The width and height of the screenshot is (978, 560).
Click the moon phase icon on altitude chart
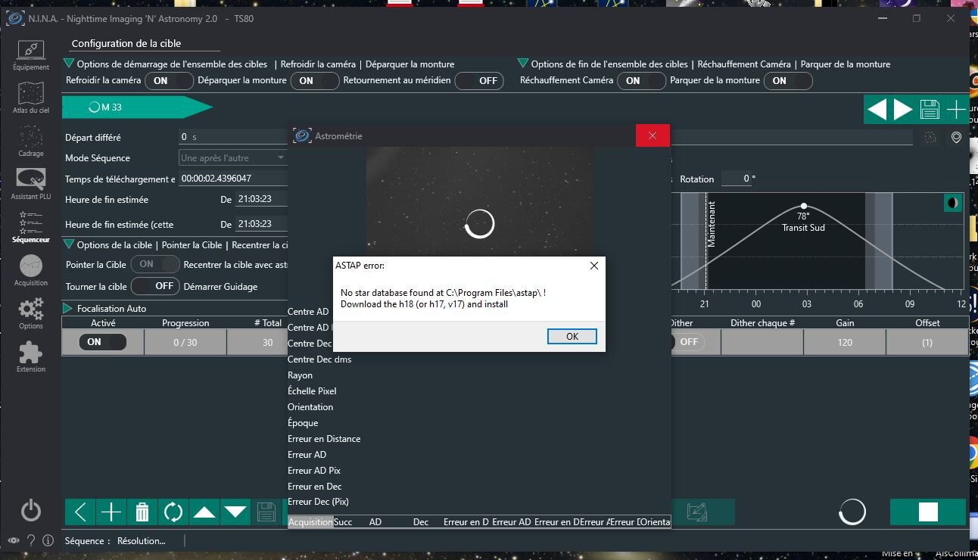[952, 203]
